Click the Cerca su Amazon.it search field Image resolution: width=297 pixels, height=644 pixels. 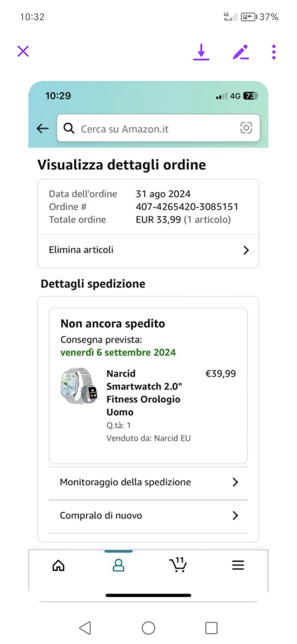pos(158,128)
